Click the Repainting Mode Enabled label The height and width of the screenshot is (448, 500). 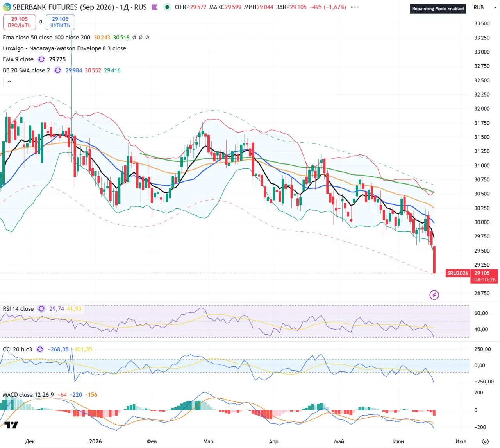pos(438,9)
